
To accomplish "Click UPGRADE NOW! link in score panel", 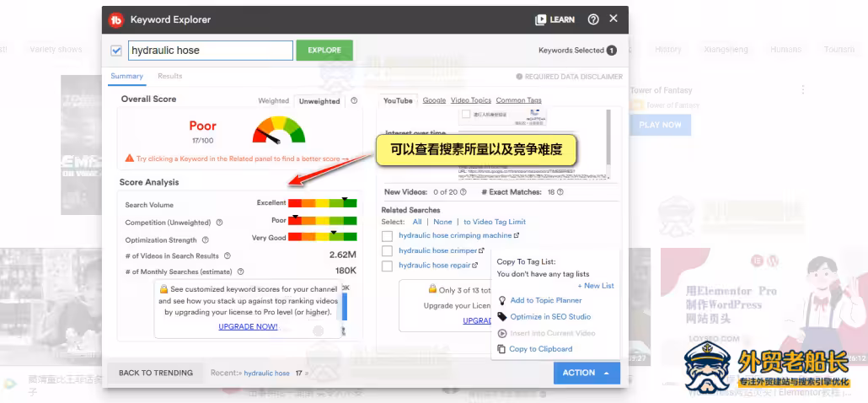I will pyautogui.click(x=248, y=326).
